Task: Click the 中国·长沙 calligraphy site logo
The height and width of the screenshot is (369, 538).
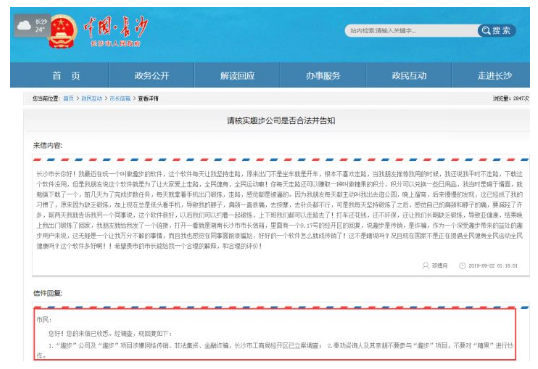Action: click(116, 31)
